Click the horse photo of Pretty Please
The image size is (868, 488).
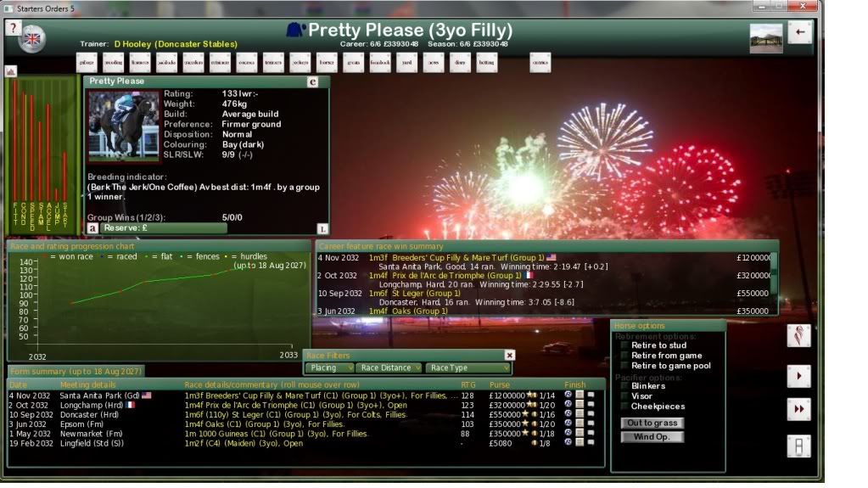click(x=123, y=126)
